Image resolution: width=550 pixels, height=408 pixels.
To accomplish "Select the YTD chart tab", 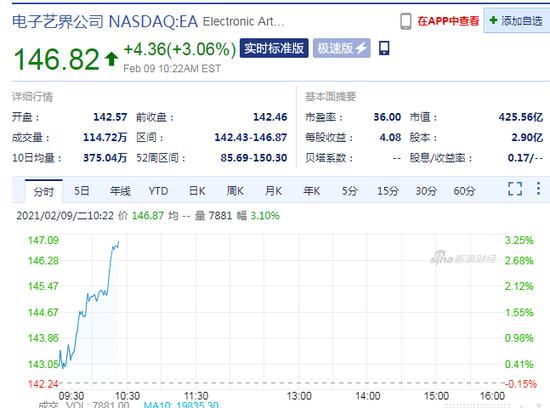I will tap(158, 191).
